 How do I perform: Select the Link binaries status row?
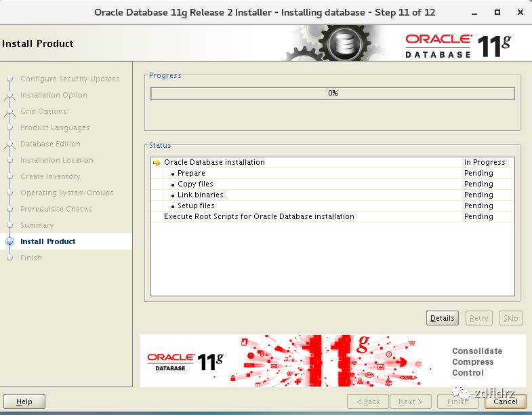coord(333,195)
